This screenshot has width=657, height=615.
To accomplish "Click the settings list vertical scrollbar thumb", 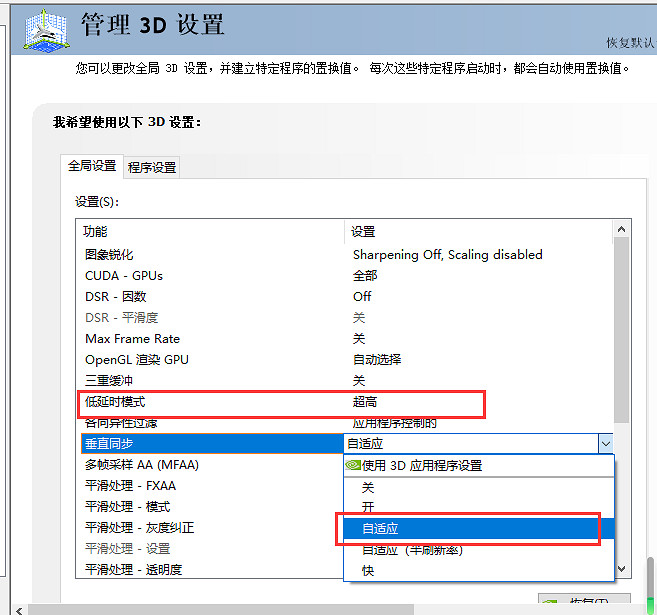I will 621,330.
